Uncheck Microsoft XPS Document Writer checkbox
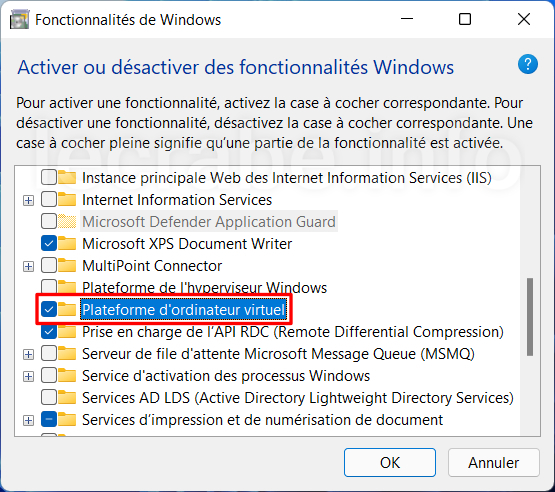 pyautogui.click(x=49, y=244)
